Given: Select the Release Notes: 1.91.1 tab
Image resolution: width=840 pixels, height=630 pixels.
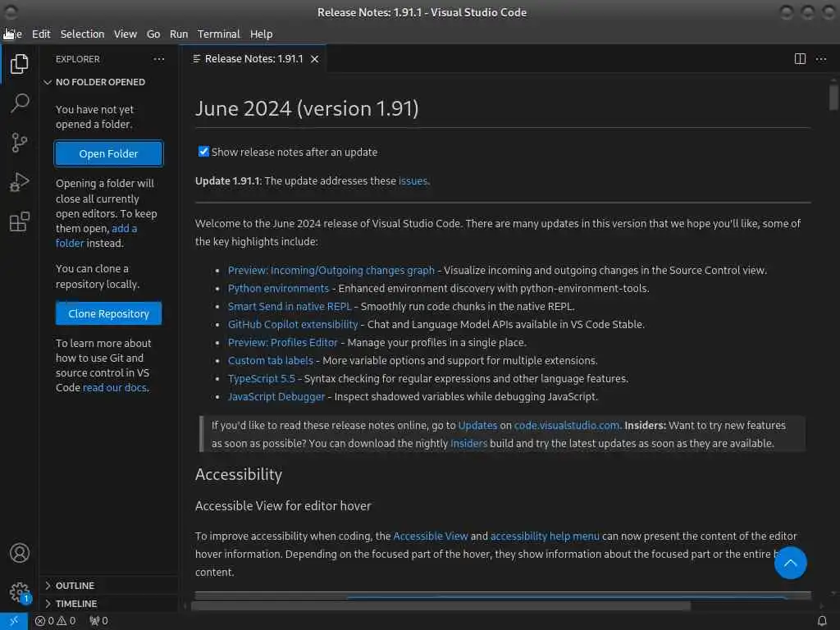Looking at the screenshot, I should (253, 59).
